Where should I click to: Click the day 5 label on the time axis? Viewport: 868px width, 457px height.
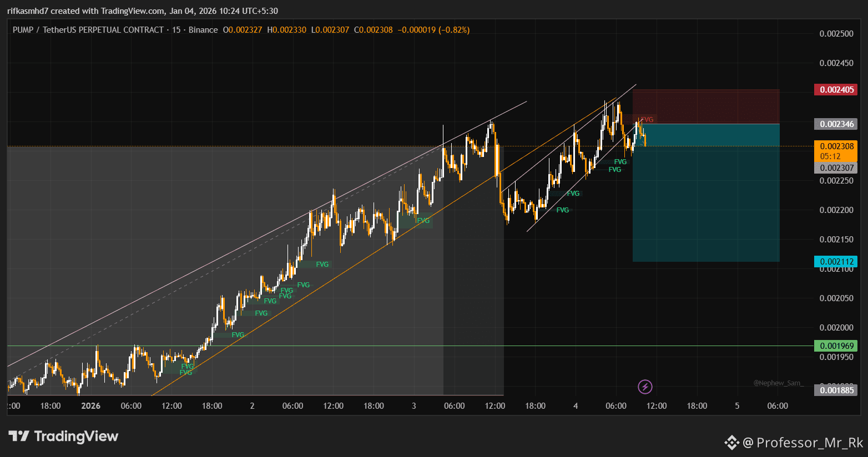737,406
